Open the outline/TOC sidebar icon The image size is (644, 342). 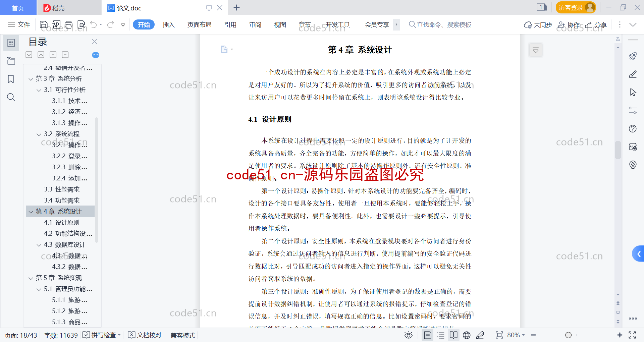click(11, 43)
